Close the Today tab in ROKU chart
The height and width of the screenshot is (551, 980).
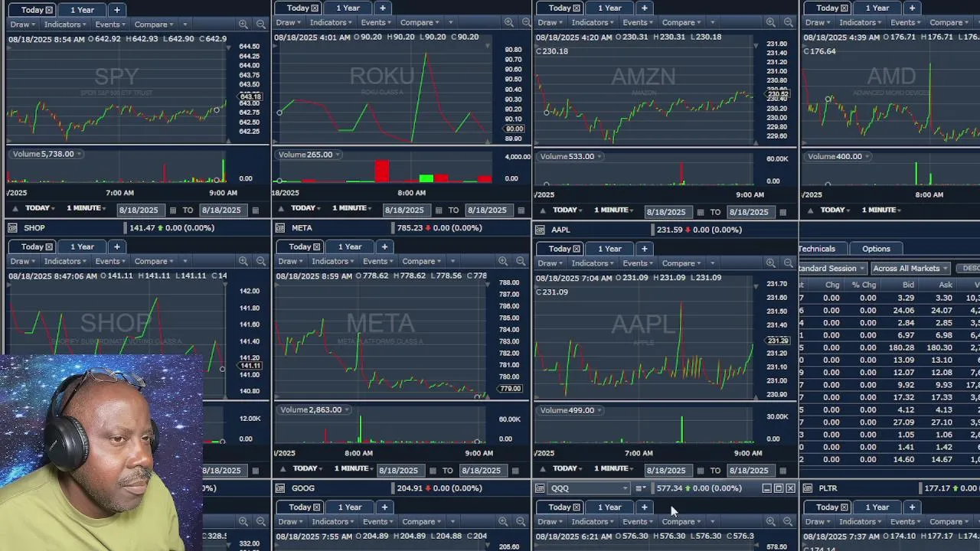pyautogui.click(x=315, y=8)
